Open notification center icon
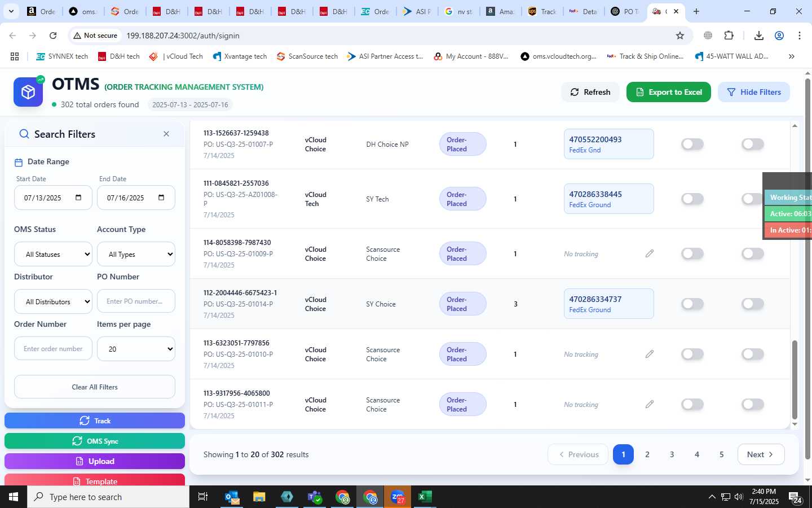The height and width of the screenshot is (508, 812). point(796,497)
